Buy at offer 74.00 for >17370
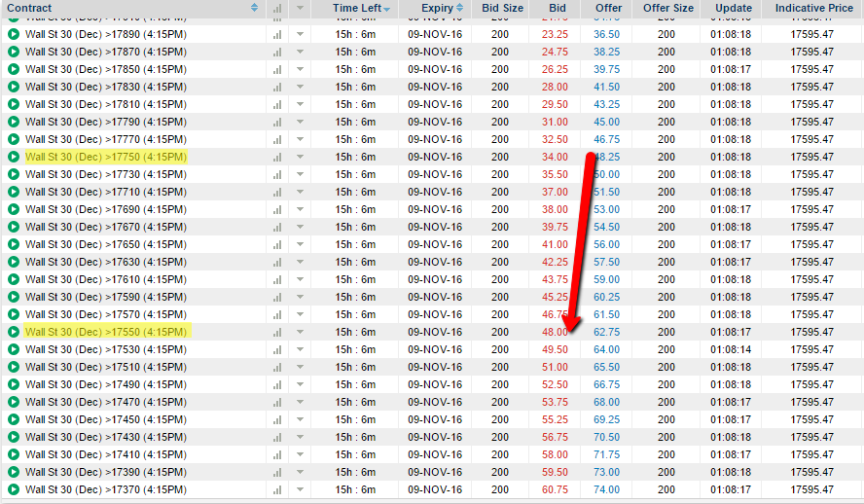Image resolution: width=864 pixels, height=504 pixels. 607,489
